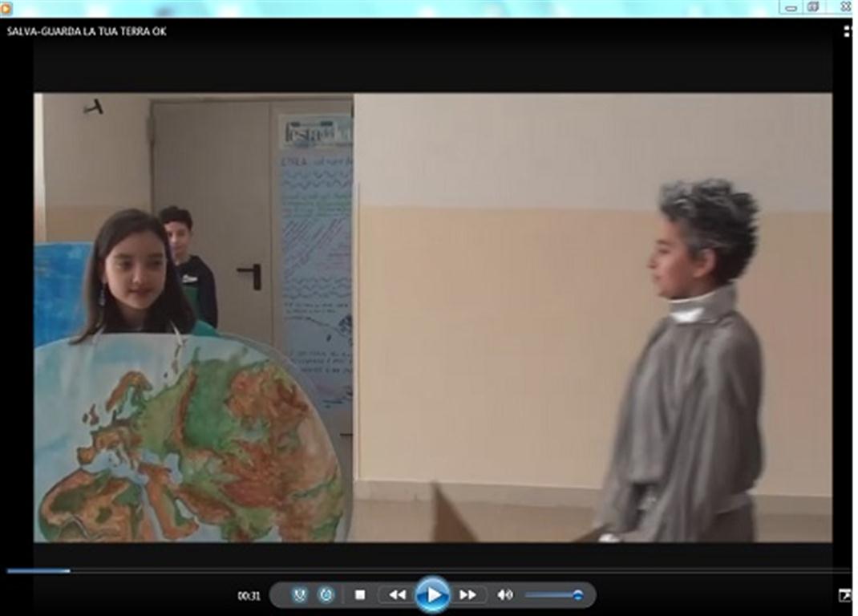
Task: Skip forward with the fast-forward button
Action: (x=467, y=594)
